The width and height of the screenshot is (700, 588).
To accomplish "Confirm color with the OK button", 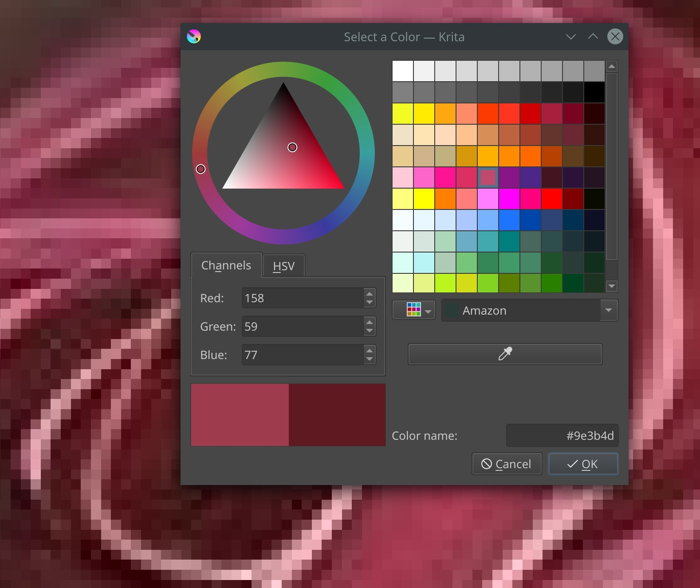I will tap(583, 464).
